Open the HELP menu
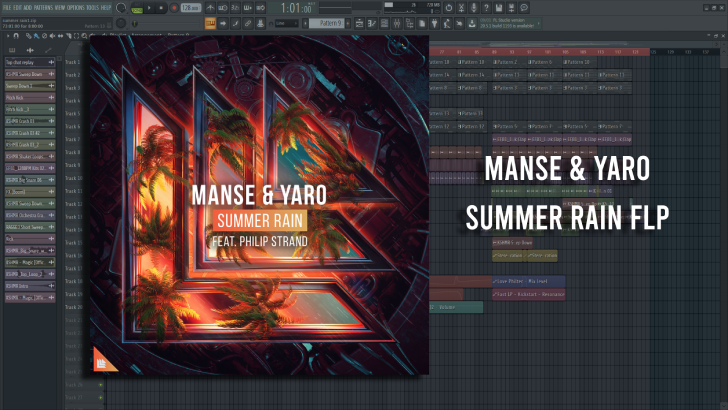Viewport: 728px width, 410px height. 106,8
